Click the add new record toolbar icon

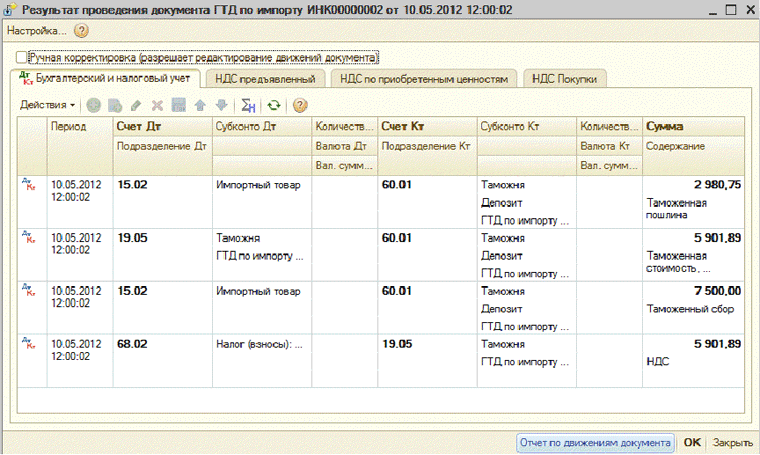(x=94, y=105)
